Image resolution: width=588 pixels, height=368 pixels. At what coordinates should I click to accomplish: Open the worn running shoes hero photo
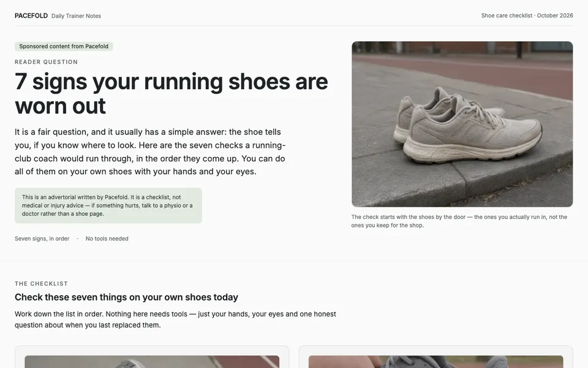(462, 124)
